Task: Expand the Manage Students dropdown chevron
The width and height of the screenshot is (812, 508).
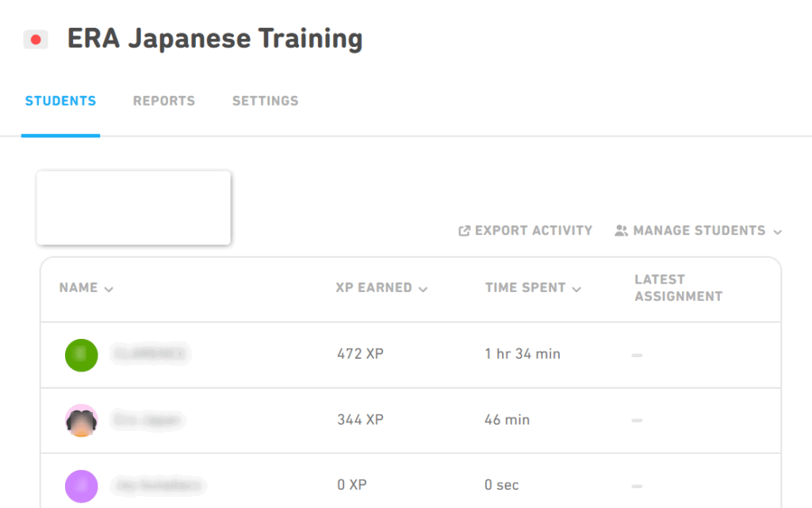Action: (777, 232)
